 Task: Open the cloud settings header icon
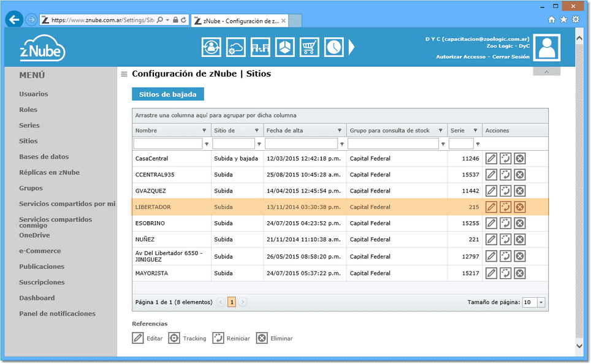[235, 47]
